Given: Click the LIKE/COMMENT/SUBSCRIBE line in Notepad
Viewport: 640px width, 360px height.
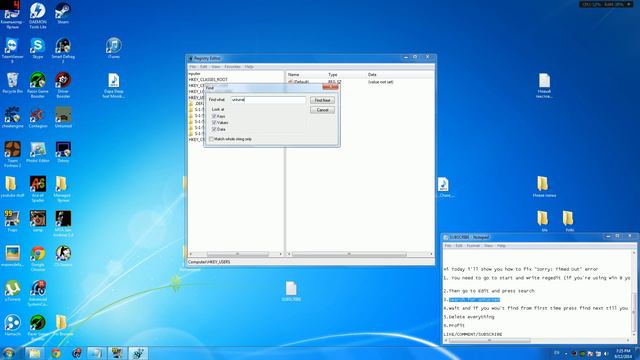Looking at the screenshot, I should [x=473, y=334].
